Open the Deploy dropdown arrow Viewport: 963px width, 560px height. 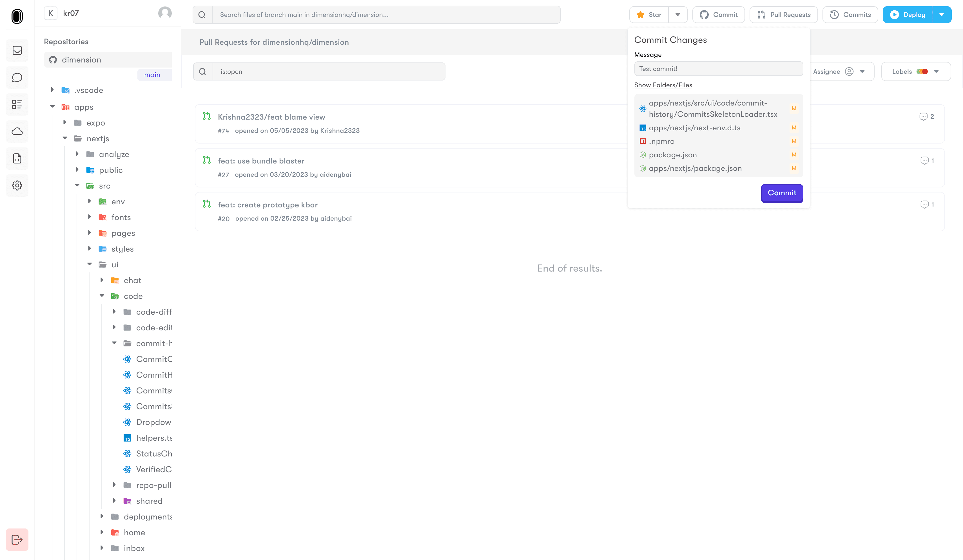[942, 15]
